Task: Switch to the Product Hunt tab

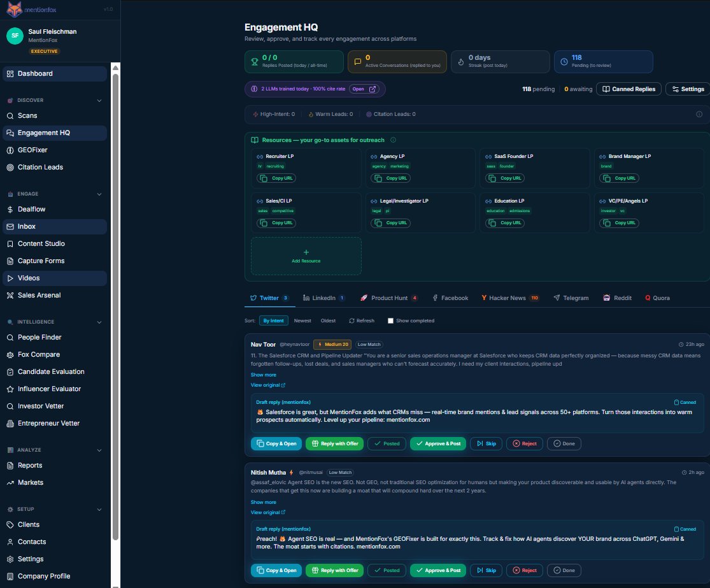Action: 389,298
